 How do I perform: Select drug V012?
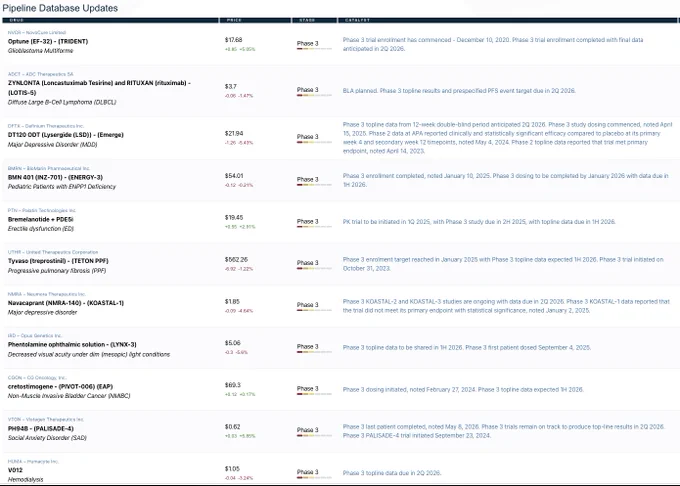click(x=15, y=470)
